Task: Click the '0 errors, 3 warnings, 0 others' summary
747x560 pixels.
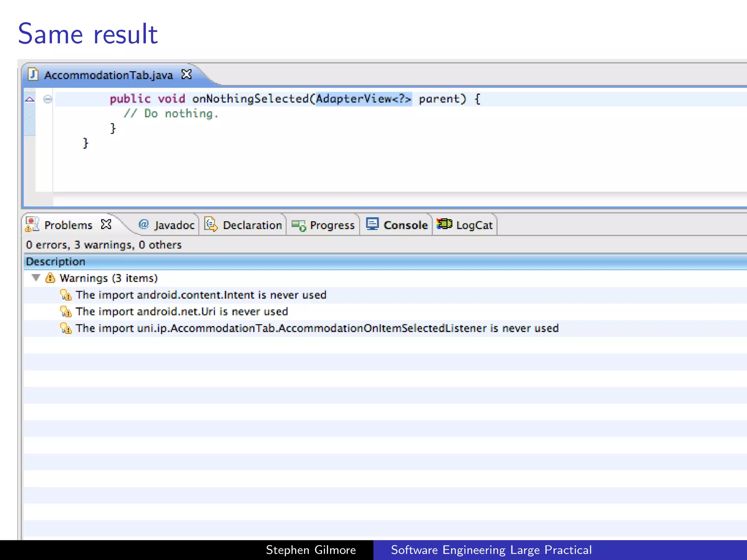Action: pos(104,245)
